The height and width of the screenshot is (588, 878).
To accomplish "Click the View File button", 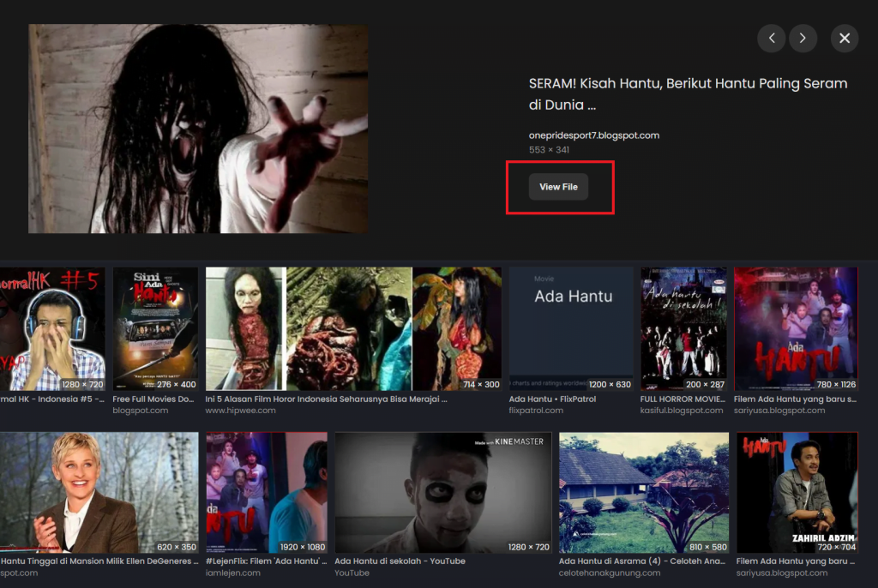I will click(x=558, y=187).
